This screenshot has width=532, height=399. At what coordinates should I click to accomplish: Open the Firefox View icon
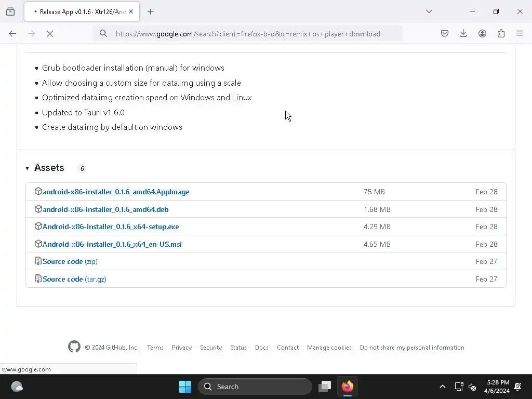10,11
